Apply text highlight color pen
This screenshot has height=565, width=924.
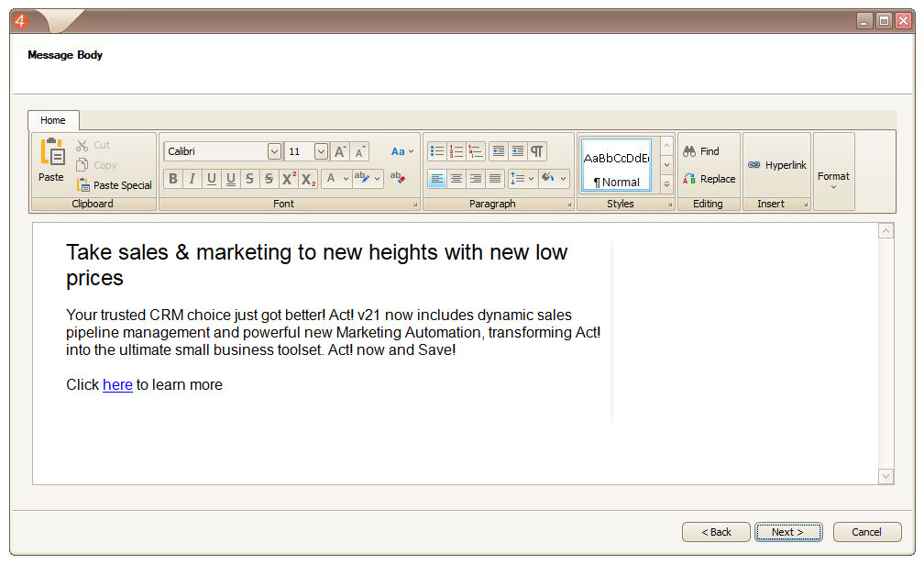coord(362,178)
